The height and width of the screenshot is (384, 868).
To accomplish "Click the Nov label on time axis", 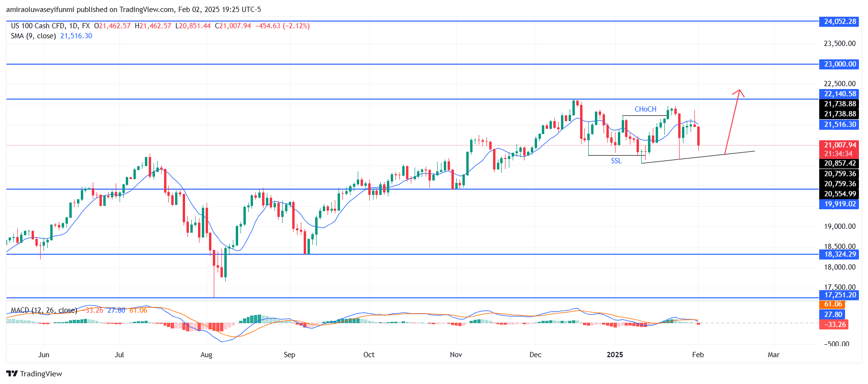I will pos(456,355).
